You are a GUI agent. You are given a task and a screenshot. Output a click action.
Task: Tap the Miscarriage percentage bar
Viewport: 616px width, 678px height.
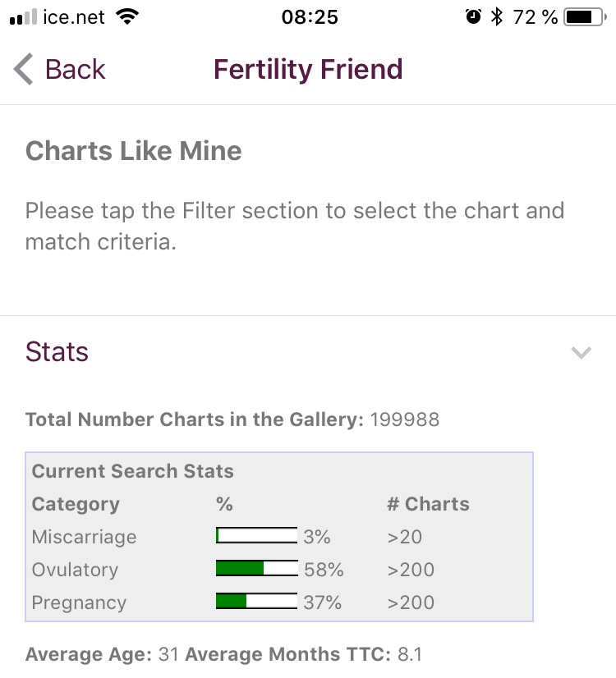pyautogui.click(x=256, y=536)
